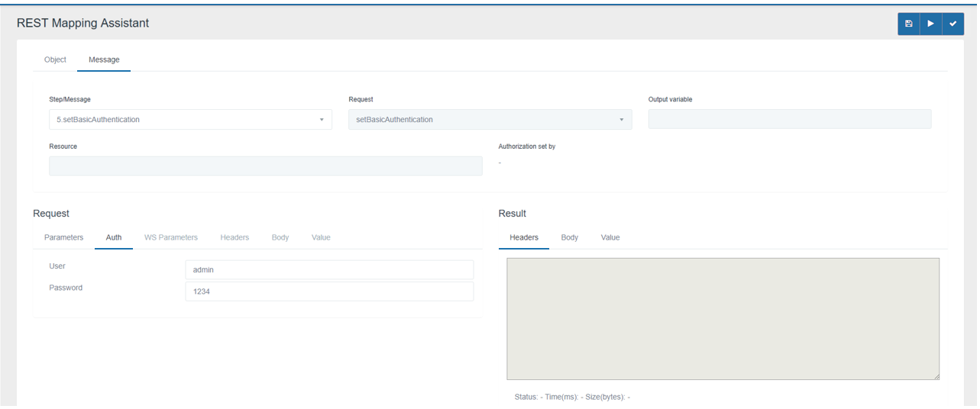The image size is (980, 409).
Task: Switch to request Headers tab
Action: 234,237
